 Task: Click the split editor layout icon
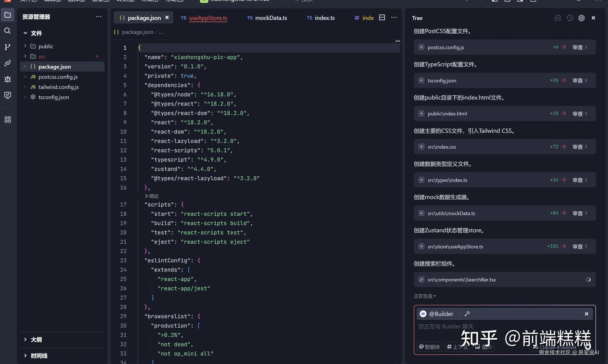pyautogui.click(x=382, y=18)
